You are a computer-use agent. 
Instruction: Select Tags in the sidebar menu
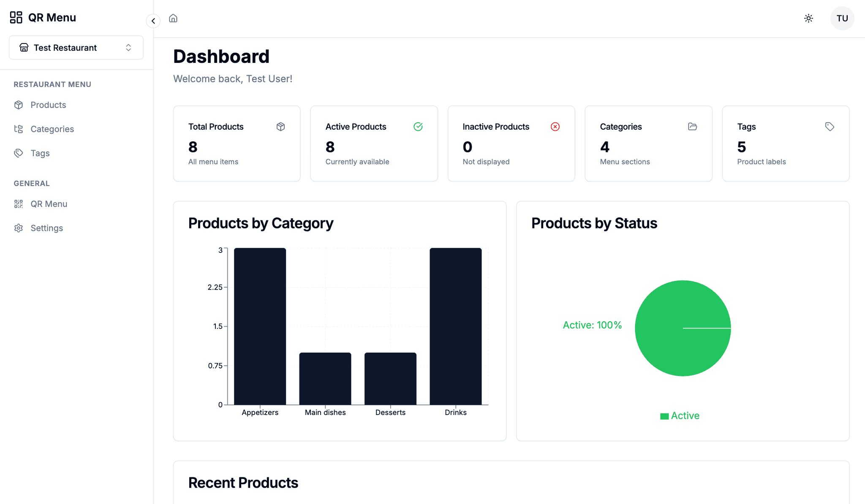pos(40,153)
